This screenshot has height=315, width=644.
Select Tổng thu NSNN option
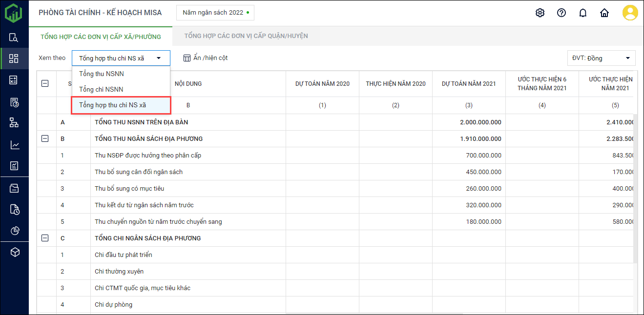(102, 74)
